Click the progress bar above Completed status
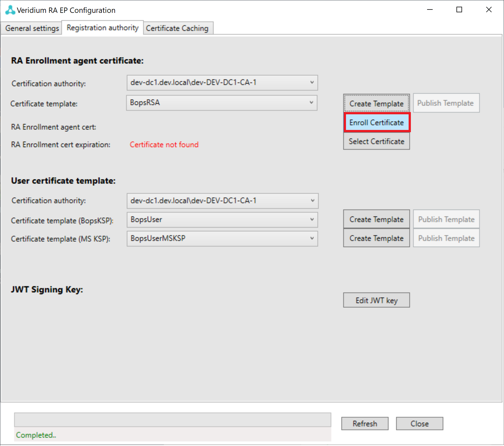 pos(172,420)
